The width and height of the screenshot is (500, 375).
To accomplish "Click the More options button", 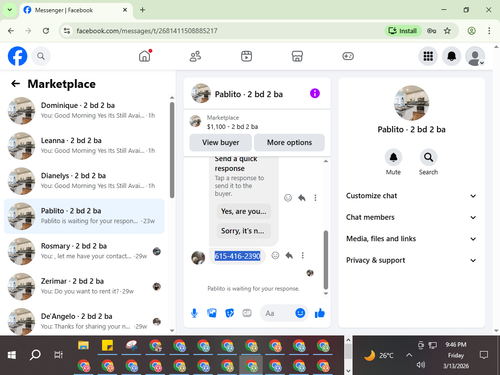I will (x=289, y=143).
